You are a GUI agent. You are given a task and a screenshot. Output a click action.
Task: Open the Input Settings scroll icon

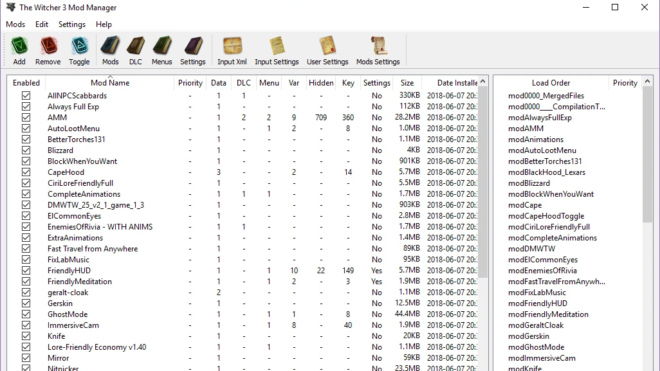277,51
